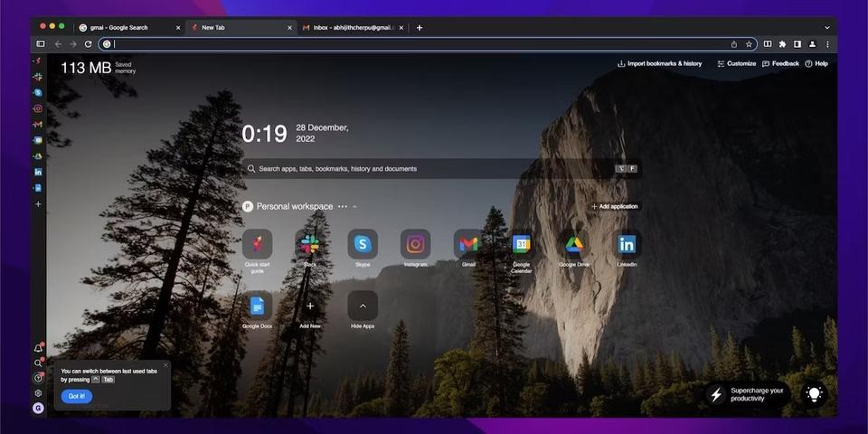Add a new app via the sidebar plus

click(x=38, y=204)
